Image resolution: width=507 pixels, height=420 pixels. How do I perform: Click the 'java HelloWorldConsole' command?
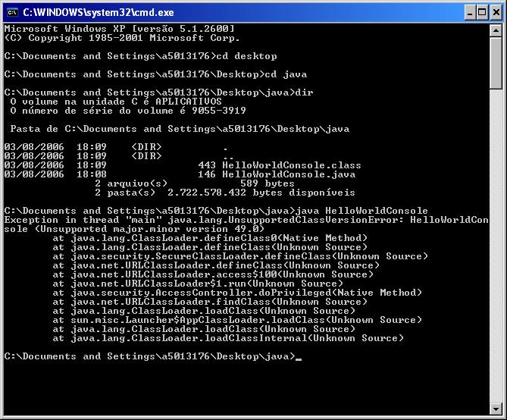(x=361, y=211)
